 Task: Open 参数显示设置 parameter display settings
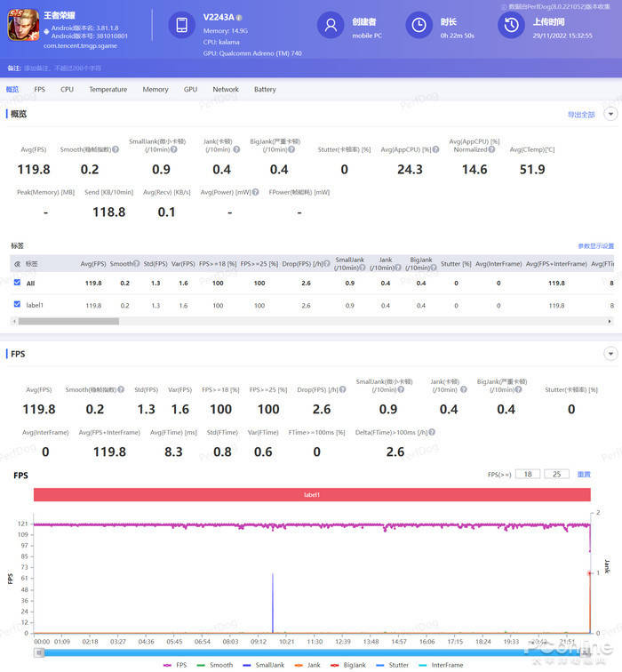pyautogui.click(x=595, y=246)
